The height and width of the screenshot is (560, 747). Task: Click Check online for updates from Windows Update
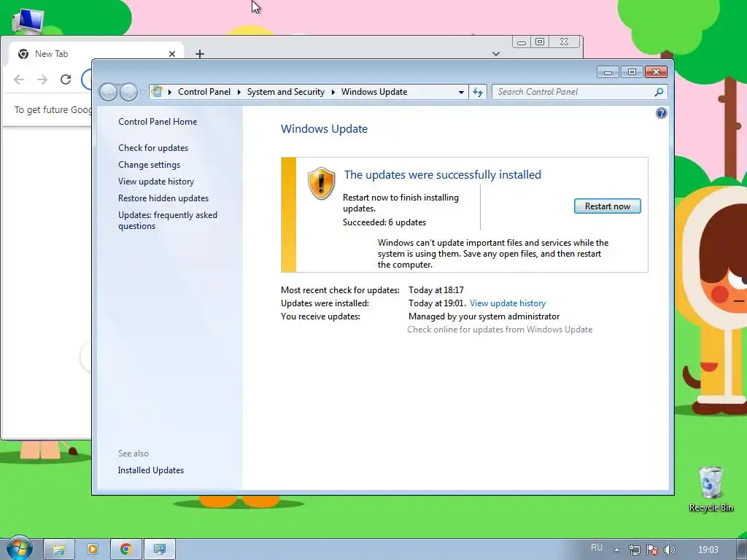click(500, 330)
